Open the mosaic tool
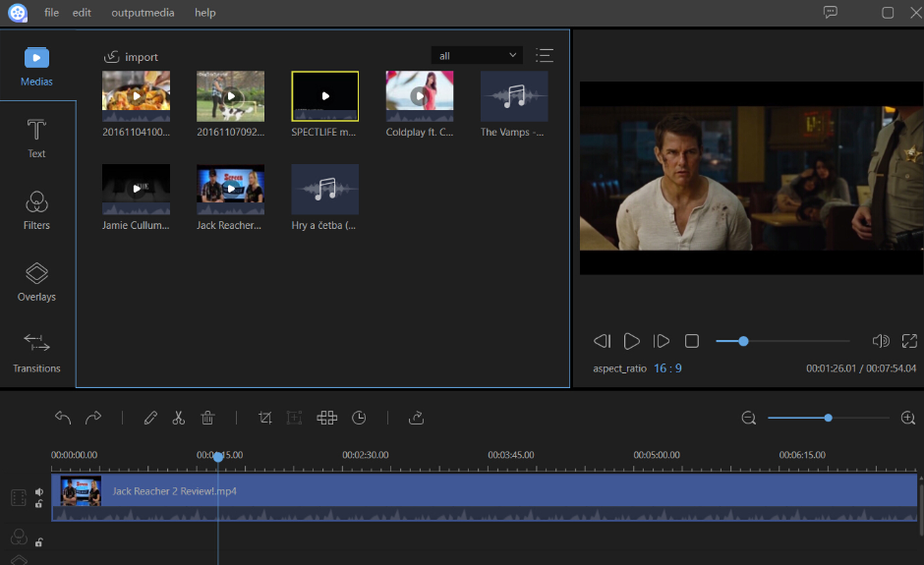Image resolution: width=924 pixels, height=565 pixels. 327,418
